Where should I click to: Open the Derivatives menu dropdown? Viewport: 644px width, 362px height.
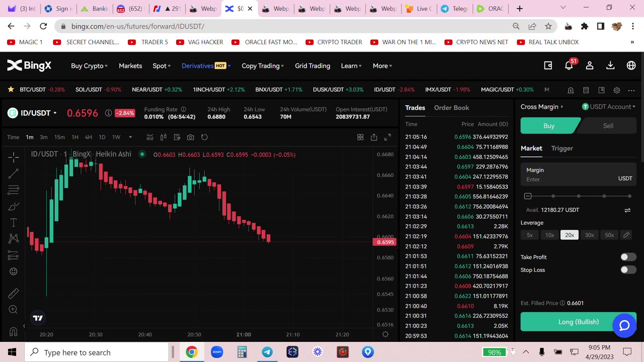point(206,66)
